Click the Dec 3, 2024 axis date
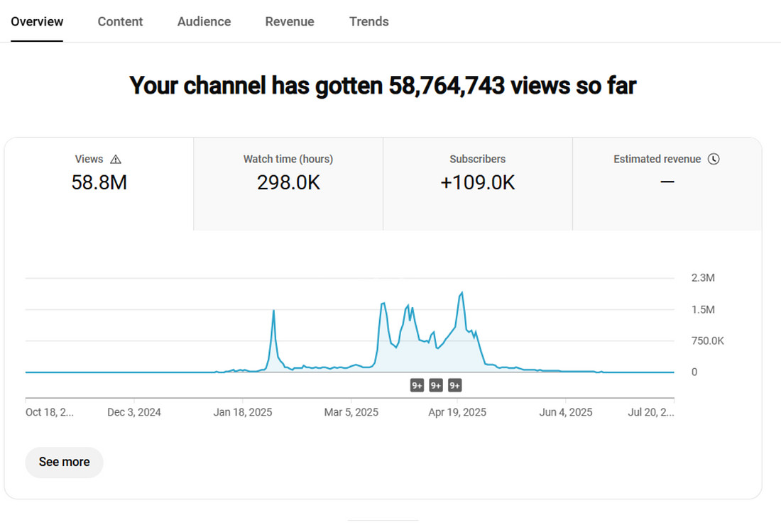 [134, 412]
